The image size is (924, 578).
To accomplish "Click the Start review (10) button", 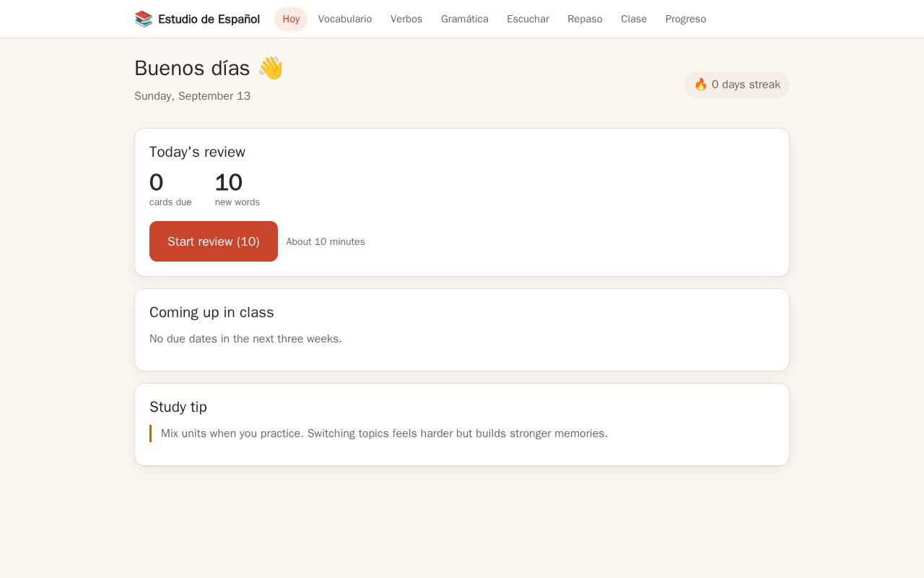I will pyautogui.click(x=214, y=241).
